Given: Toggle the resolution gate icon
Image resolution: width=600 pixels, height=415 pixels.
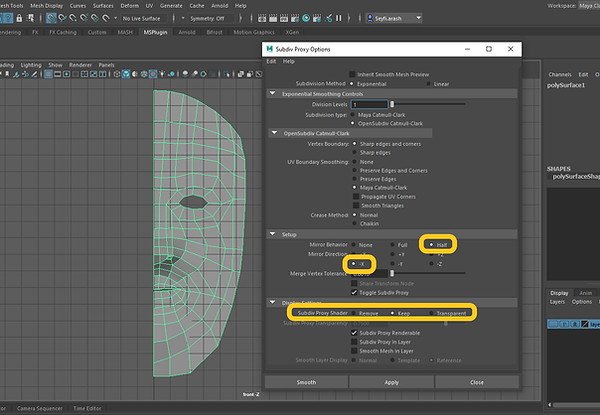Looking at the screenshot, I should (67, 74).
